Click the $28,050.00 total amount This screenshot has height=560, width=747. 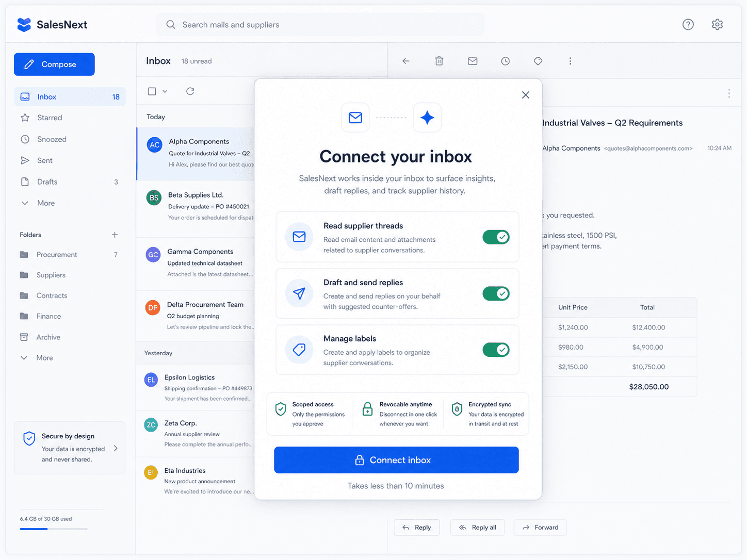(649, 387)
